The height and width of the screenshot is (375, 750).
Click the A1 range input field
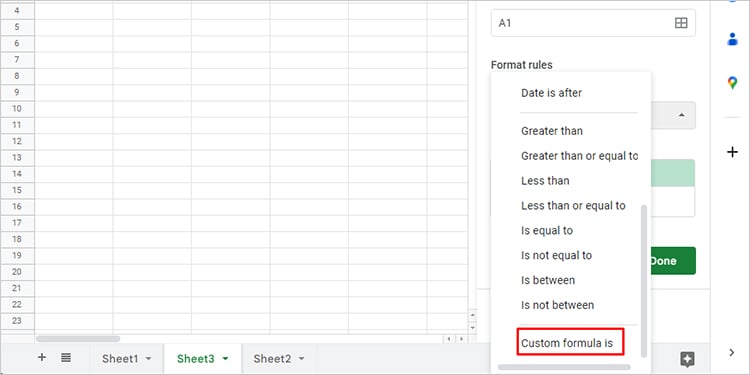[593, 23]
